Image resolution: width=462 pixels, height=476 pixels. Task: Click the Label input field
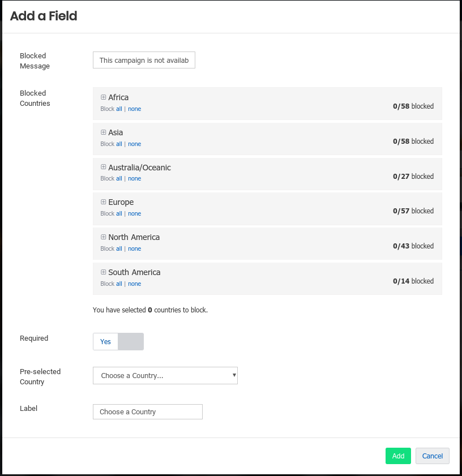147,412
